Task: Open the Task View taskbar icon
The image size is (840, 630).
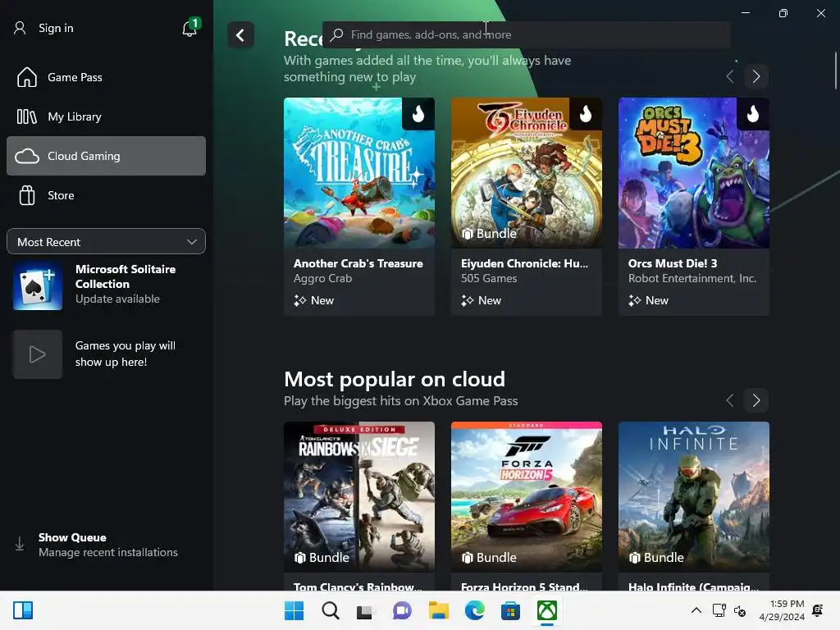Action: [365, 610]
